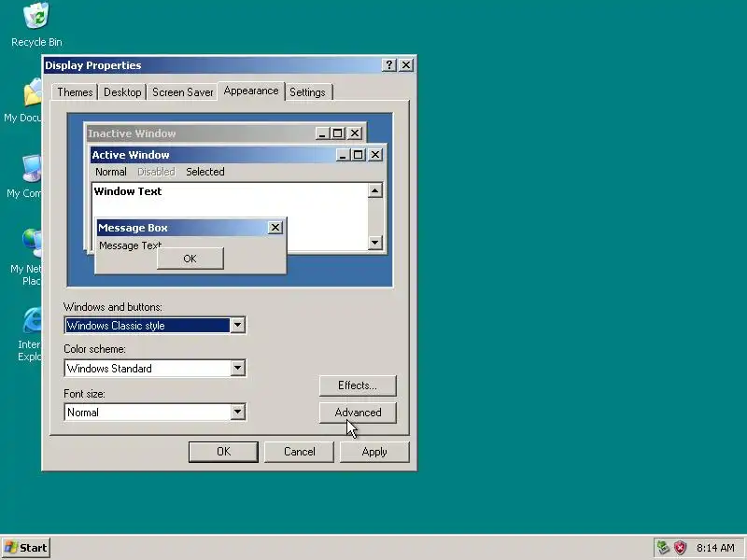The width and height of the screenshot is (747, 560).
Task: Click the Effects... button
Action: tap(358, 385)
